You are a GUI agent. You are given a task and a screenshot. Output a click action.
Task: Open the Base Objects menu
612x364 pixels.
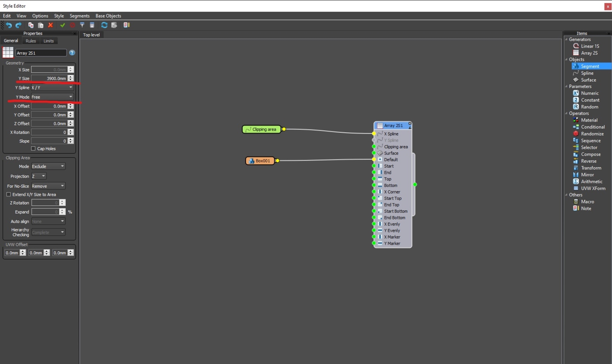click(108, 16)
